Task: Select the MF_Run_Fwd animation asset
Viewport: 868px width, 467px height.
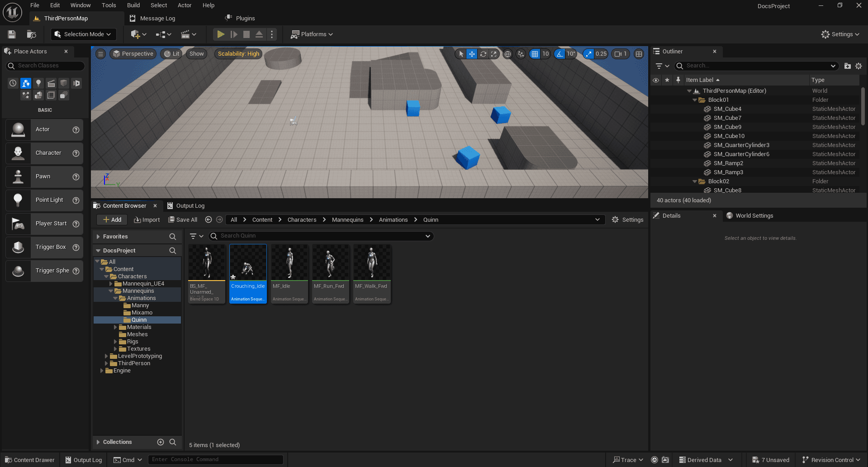Action: pos(331,274)
